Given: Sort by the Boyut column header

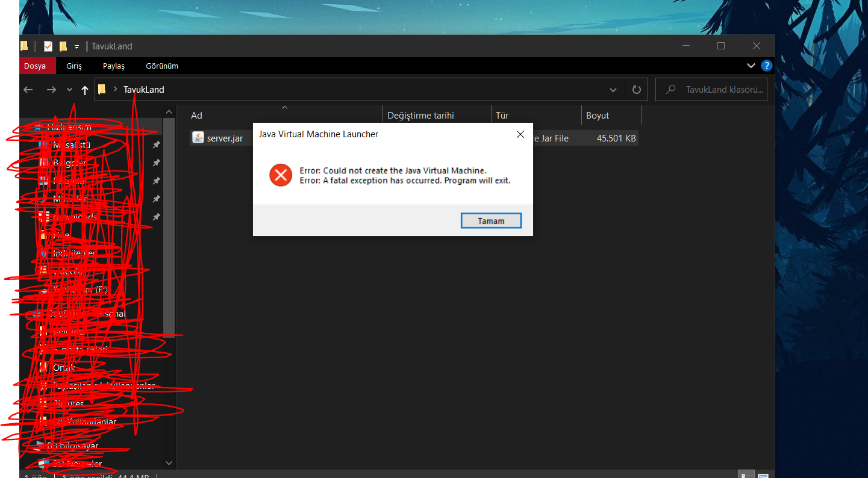Looking at the screenshot, I should (611, 115).
